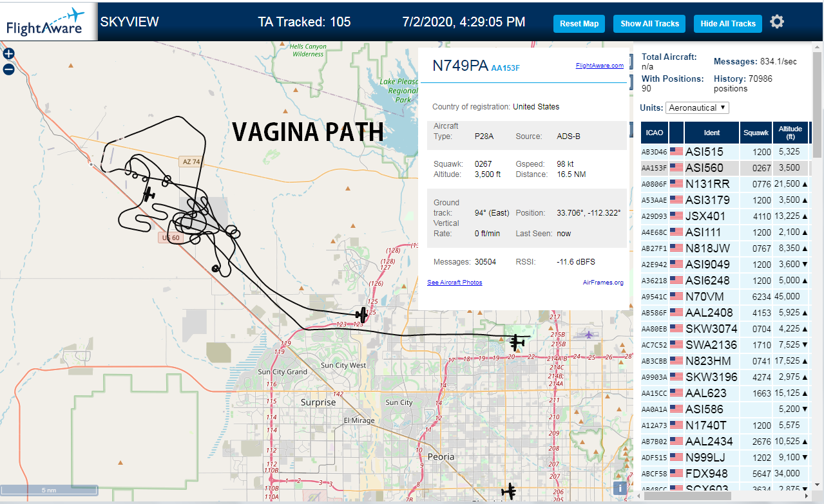Select the black aircraft icon near marker 20
This screenshot has height=504, width=824.
click(517, 342)
